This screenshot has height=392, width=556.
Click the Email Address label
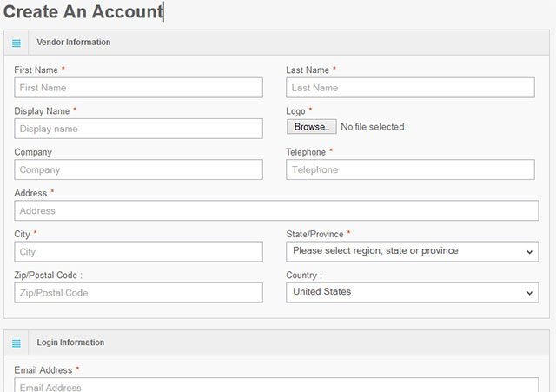pos(43,370)
